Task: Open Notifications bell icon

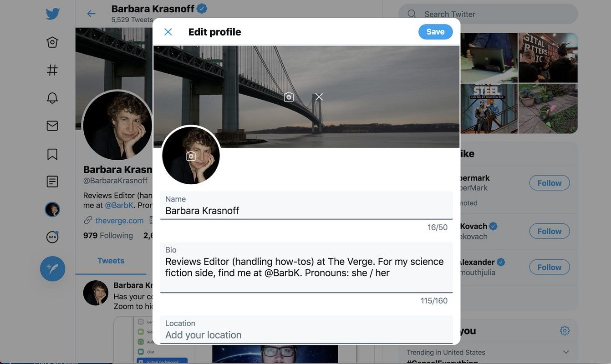Action: pyautogui.click(x=52, y=98)
